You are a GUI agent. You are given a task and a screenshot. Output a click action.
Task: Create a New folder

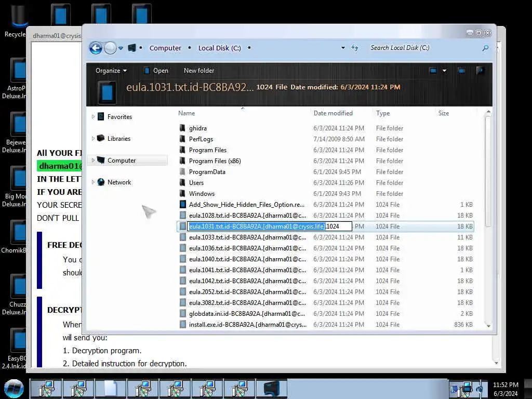(x=199, y=71)
